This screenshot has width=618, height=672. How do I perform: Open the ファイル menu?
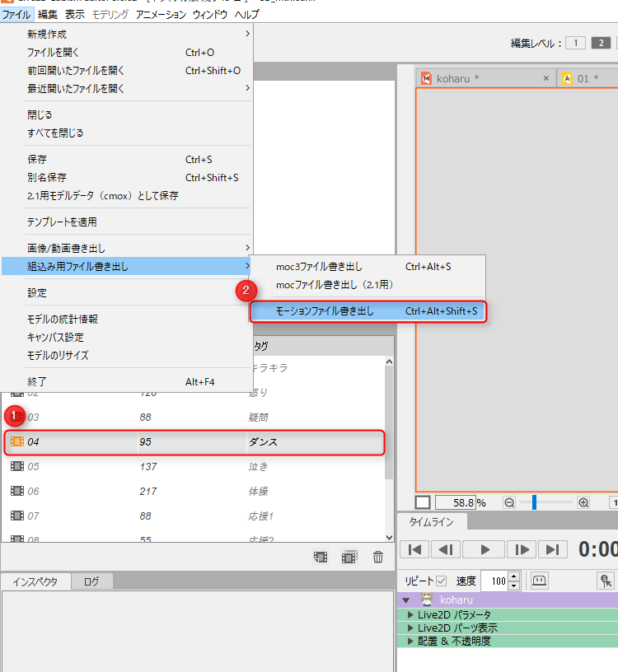16,15
